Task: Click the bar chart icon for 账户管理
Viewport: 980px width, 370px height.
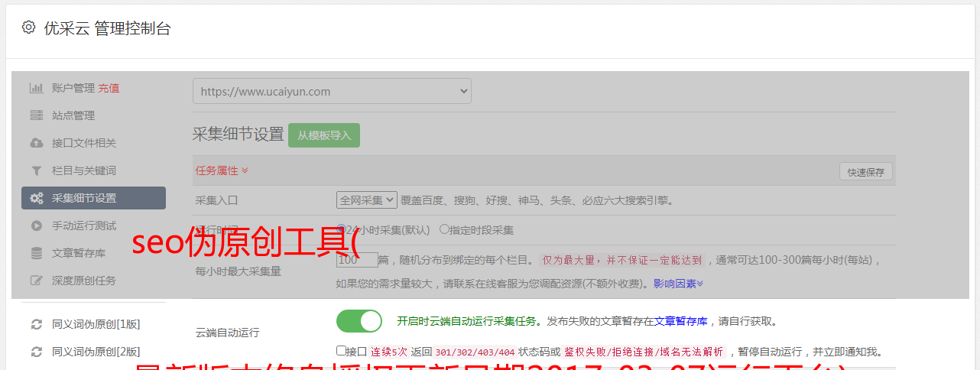Action: tap(36, 88)
